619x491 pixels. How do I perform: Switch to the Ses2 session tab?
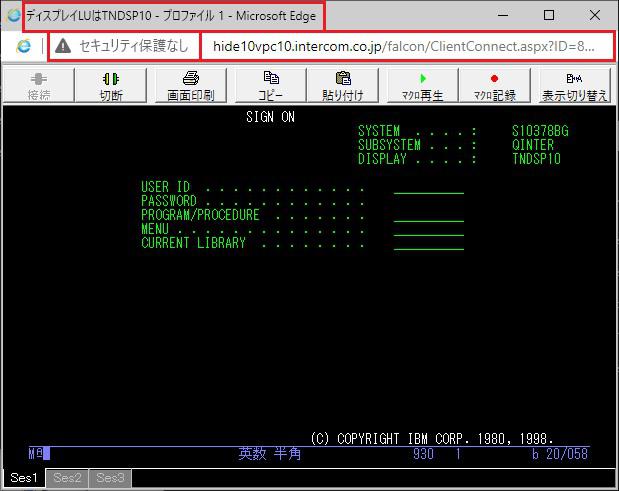(67, 478)
